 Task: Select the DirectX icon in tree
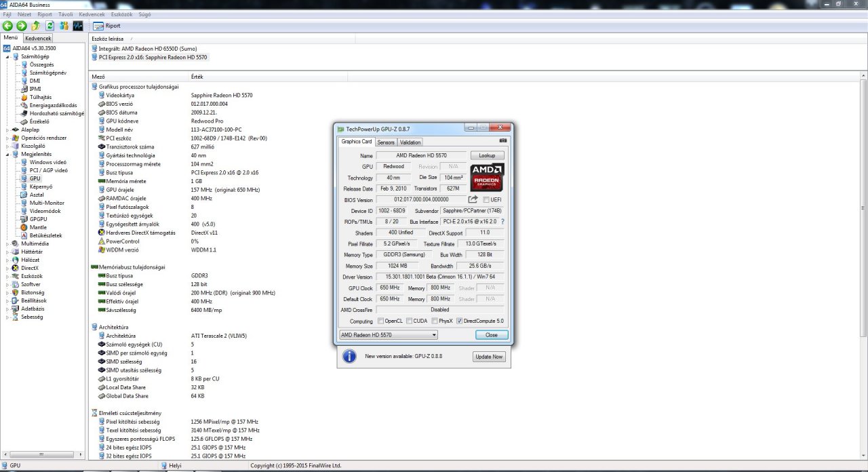pos(16,268)
